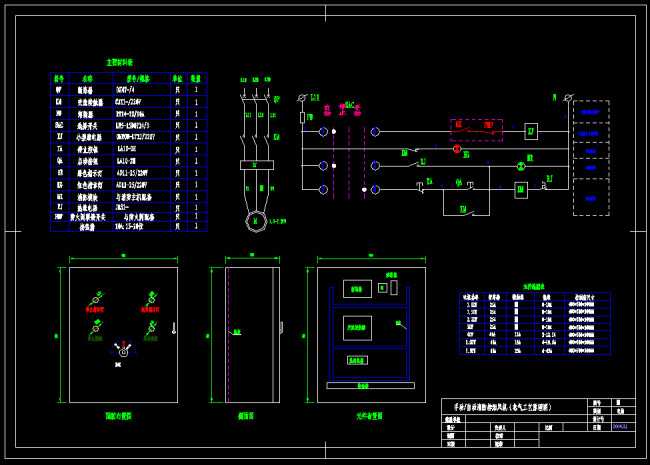Click the QF circuit breaker label

coord(276,99)
